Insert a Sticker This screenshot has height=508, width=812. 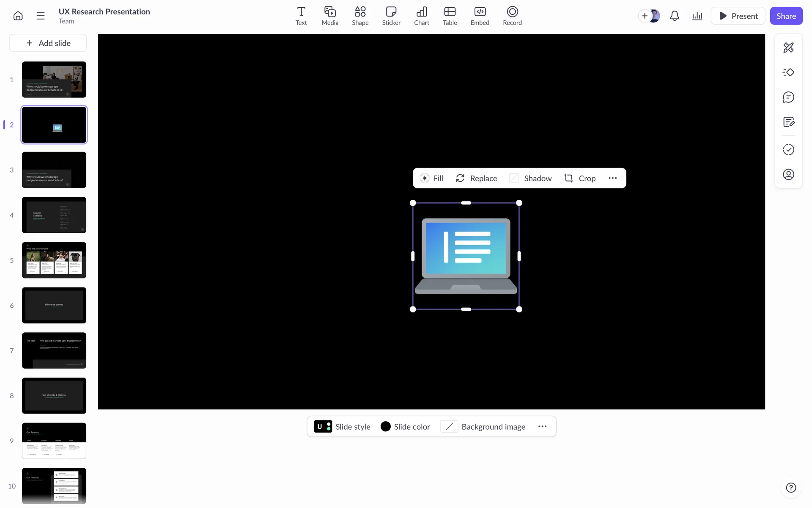pos(391,16)
